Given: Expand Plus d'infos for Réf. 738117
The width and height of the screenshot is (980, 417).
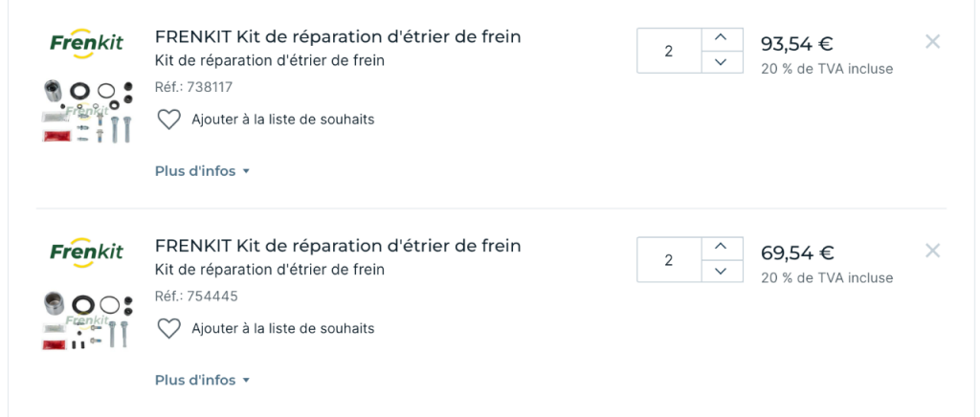Looking at the screenshot, I should point(202,171).
